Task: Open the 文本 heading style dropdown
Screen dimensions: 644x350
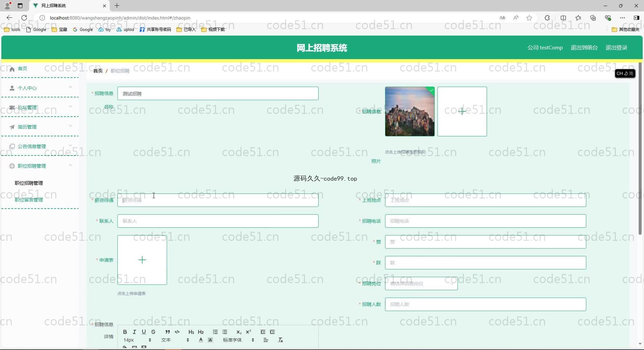Action: (175, 340)
